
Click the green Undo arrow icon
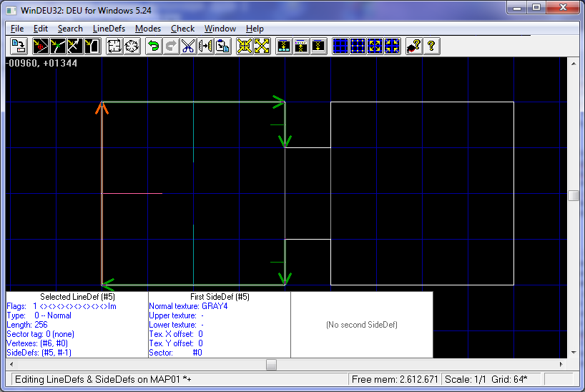click(x=153, y=46)
